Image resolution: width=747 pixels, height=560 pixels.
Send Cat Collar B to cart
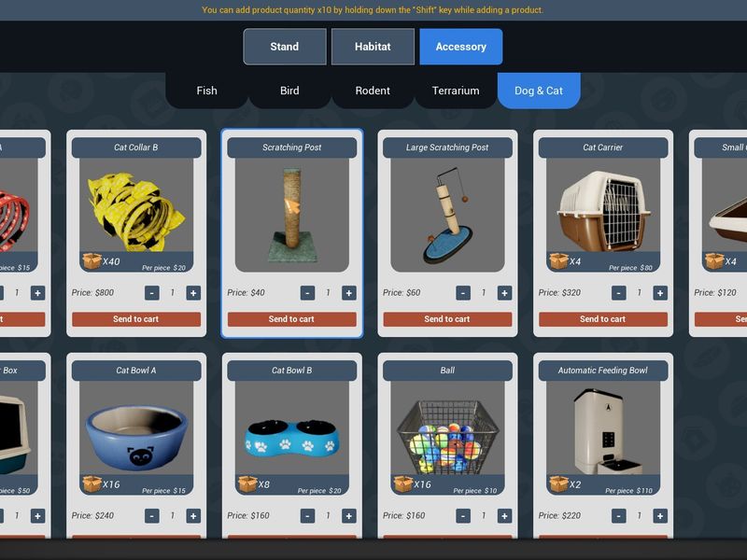click(135, 319)
